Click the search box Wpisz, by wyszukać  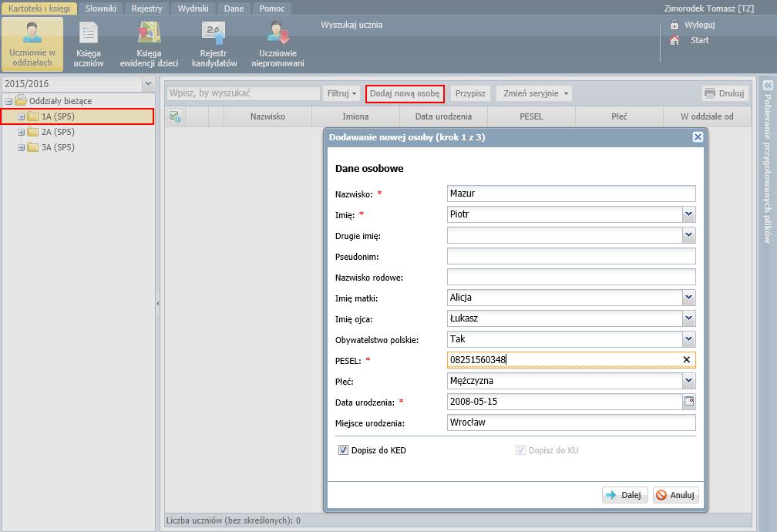244,93
